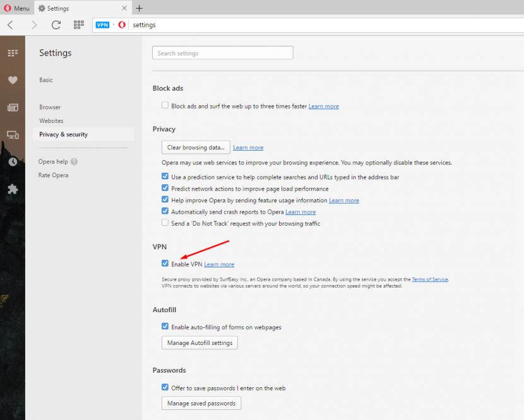Click Manage saved passwords button

201,404
